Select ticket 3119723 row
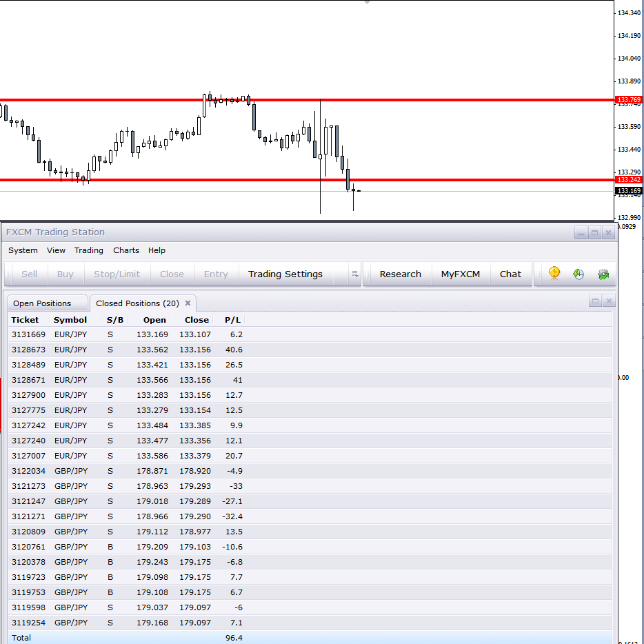 (x=310, y=578)
